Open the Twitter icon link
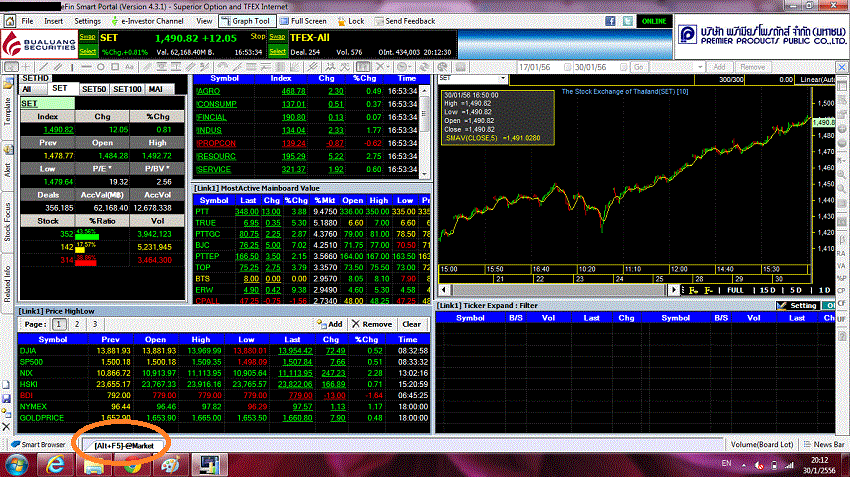This screenshot has height=477, width=850. pyautogui.click(x=627, y=21)
